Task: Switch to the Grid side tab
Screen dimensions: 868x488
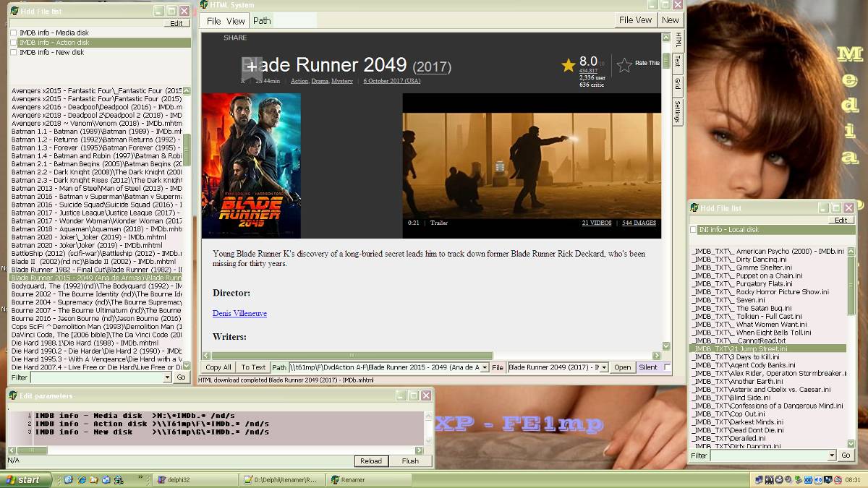Action: 678,84
